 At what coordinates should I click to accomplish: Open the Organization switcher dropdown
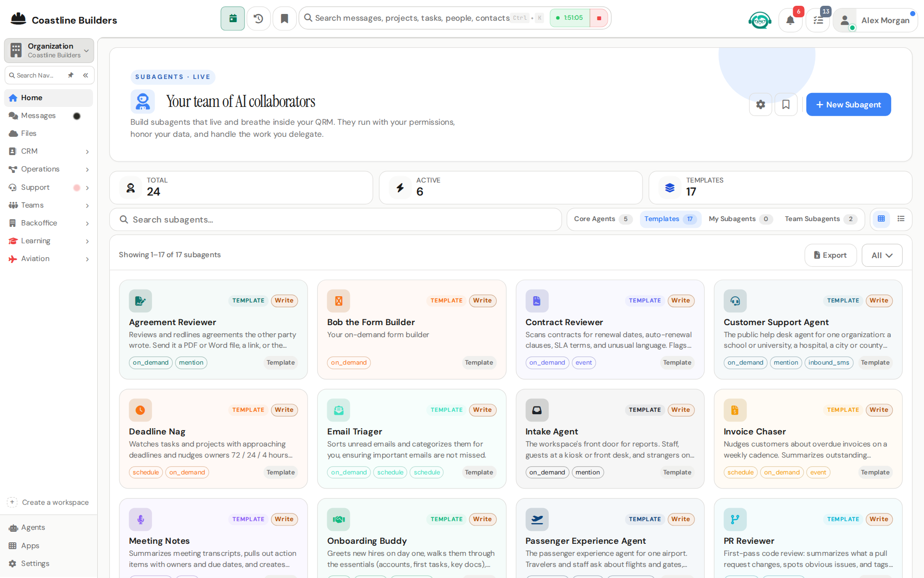pos(49,50)
